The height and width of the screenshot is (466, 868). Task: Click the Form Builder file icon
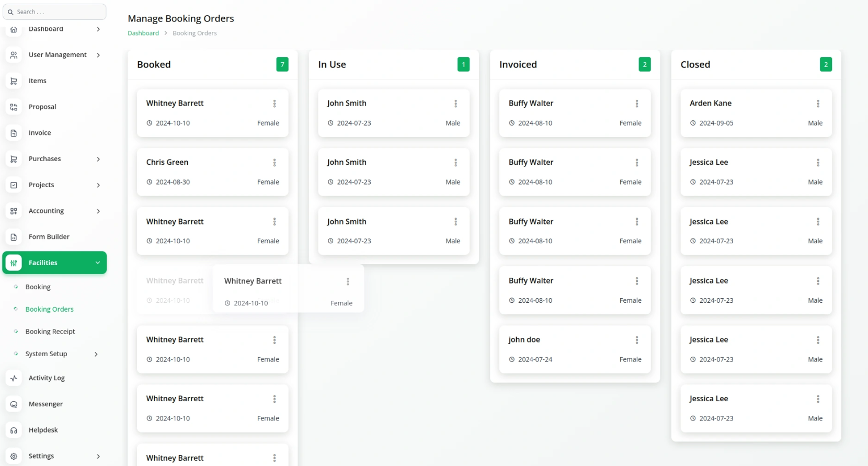coord(14,237)
